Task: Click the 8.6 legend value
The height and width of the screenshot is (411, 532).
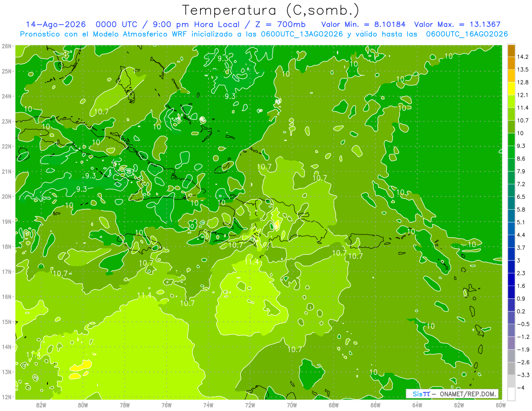Action: [x=521, y=158]
